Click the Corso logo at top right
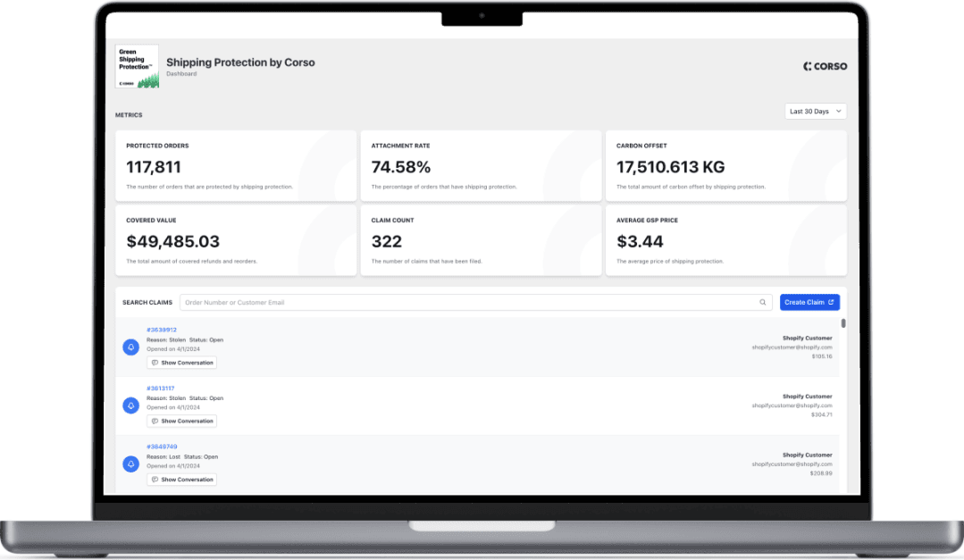Screen dimensions: 964x560 coord(825,66)
